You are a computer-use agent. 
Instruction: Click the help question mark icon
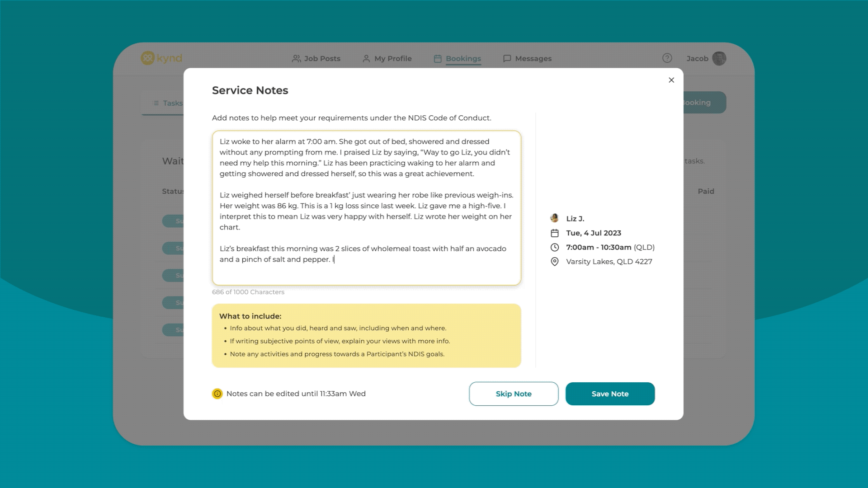(x=666, y=58)
